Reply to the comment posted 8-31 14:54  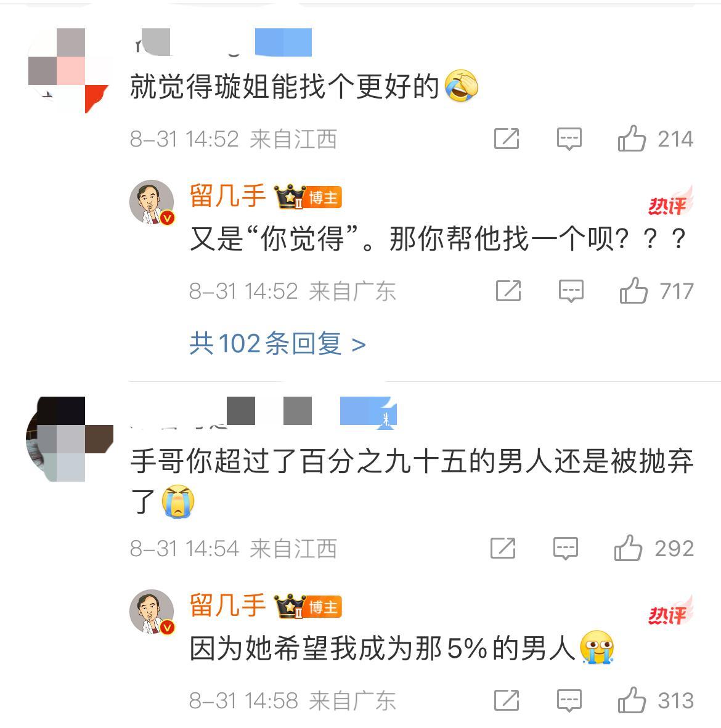(x=565, y=549)
